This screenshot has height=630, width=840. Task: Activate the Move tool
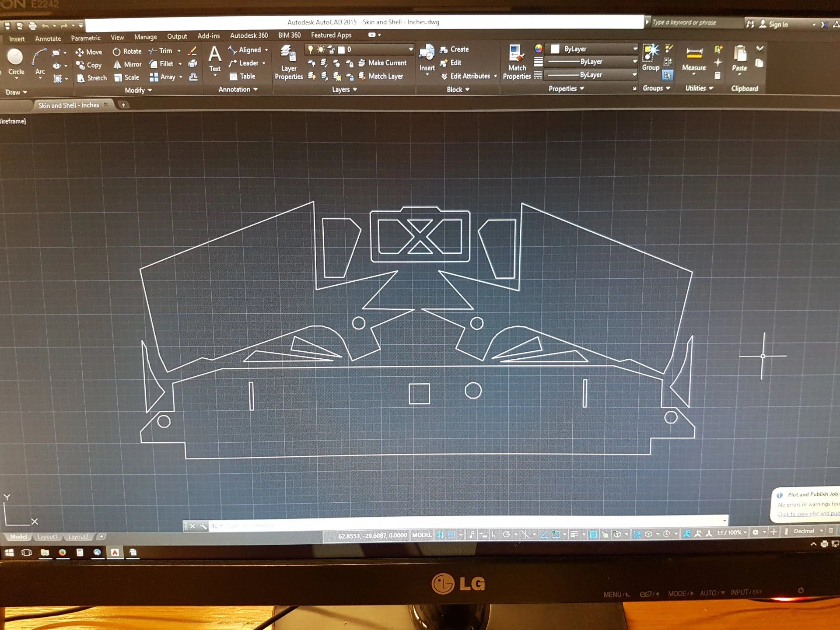point(89,52)
